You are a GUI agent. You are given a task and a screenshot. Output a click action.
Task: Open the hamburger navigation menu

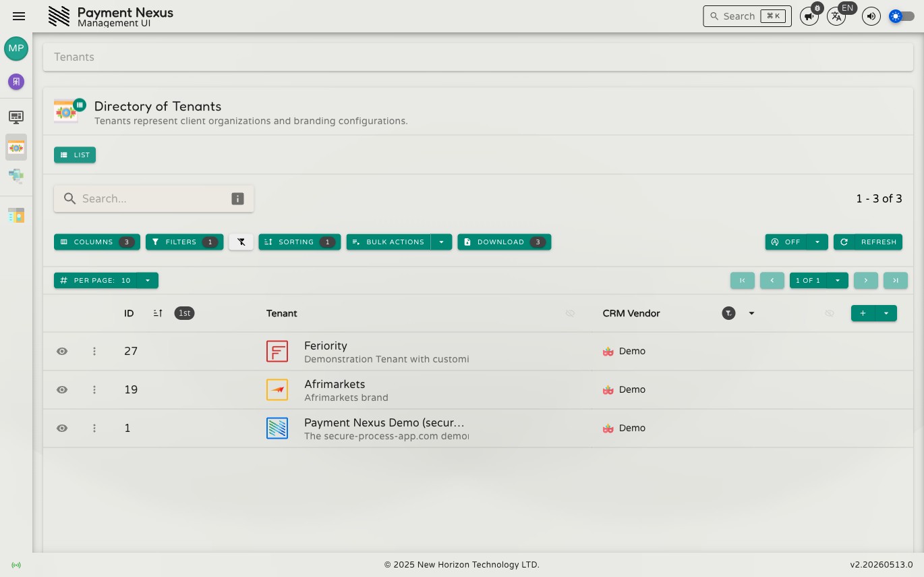(x=19, y=16)
